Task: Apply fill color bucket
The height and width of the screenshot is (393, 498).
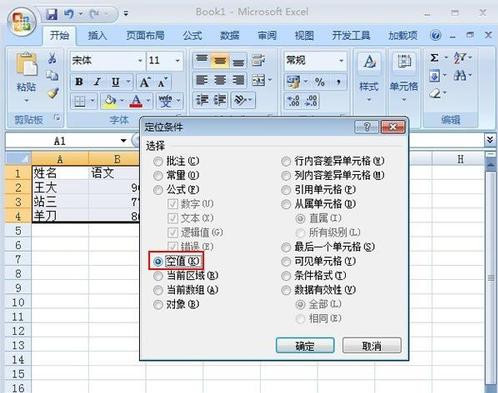Action: (x=109, y=101)
